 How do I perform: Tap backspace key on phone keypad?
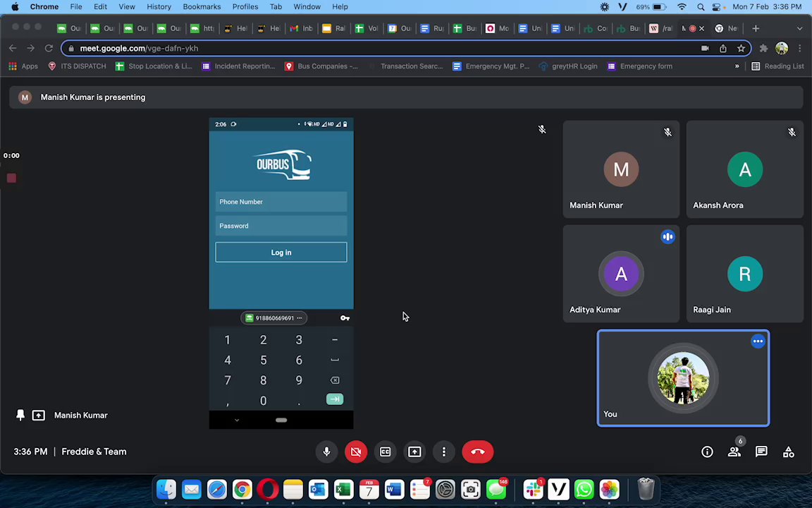[x=335, y=380]
